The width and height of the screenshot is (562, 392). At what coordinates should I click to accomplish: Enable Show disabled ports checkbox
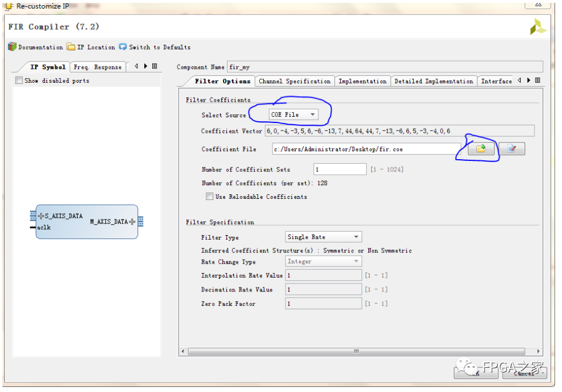(20, 81)
